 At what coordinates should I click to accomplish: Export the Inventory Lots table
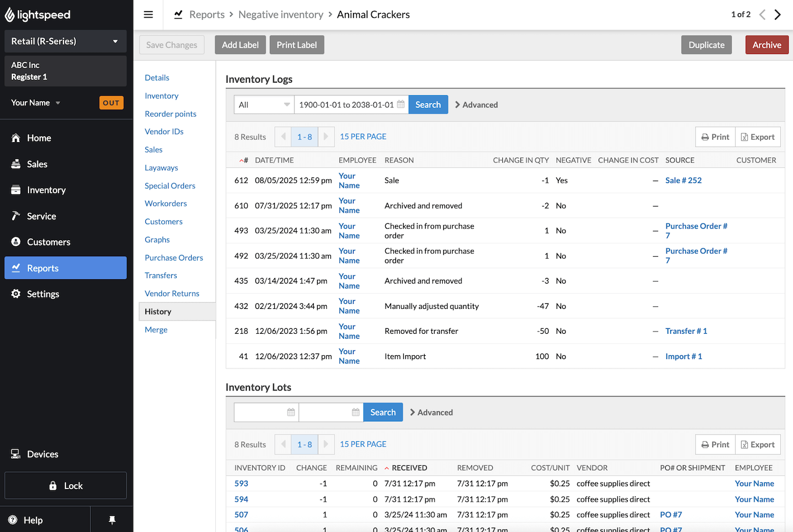coord(757,444)
